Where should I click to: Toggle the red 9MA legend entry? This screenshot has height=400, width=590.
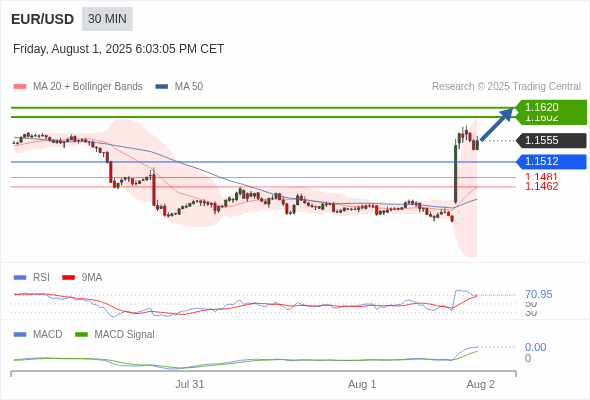[x=82, y=277]
